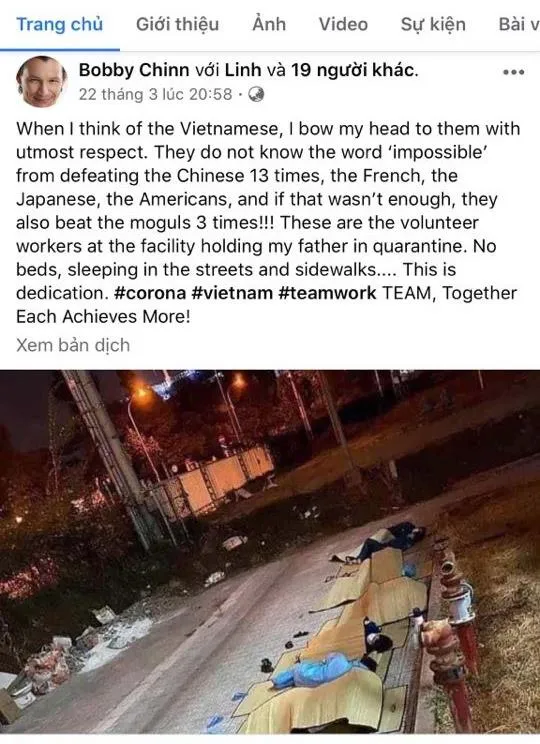Screen dimensions: 540x744
Task: Click Xem bản dịch to translate post
Action: pos(73,345)
